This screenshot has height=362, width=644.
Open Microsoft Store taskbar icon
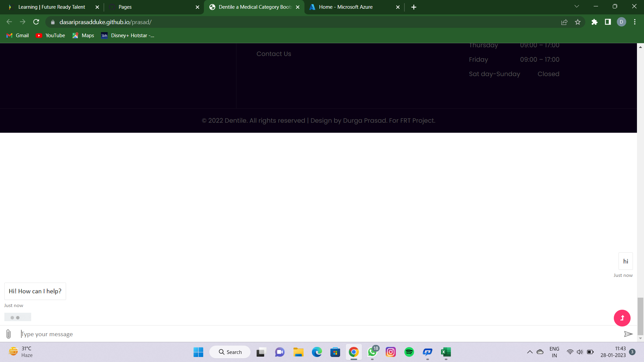(335, 352)
